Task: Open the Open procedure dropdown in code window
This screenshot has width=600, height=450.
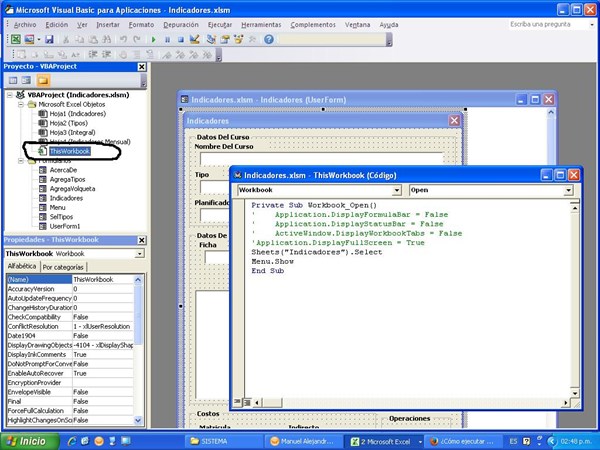Action: coord(569,189)
